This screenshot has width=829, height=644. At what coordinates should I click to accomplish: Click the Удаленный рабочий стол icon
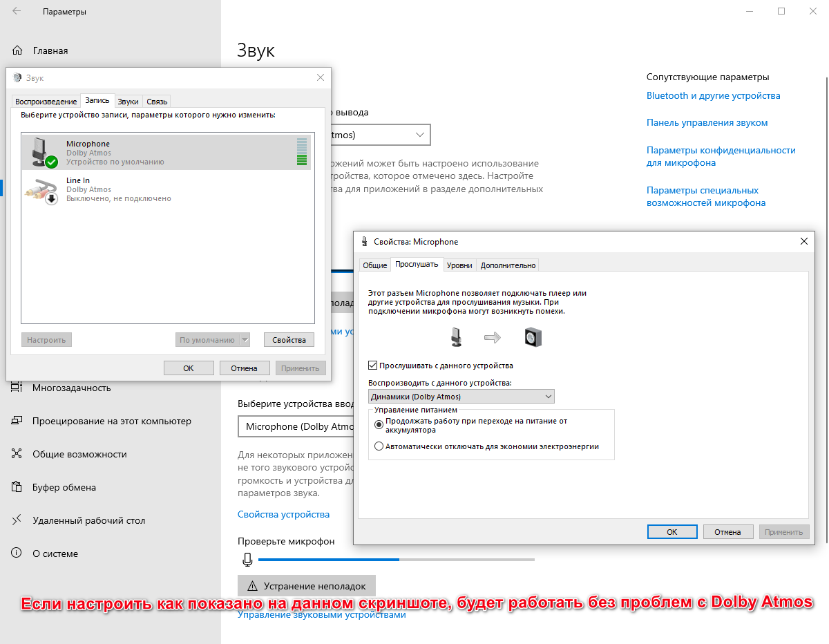pos(17,520)
